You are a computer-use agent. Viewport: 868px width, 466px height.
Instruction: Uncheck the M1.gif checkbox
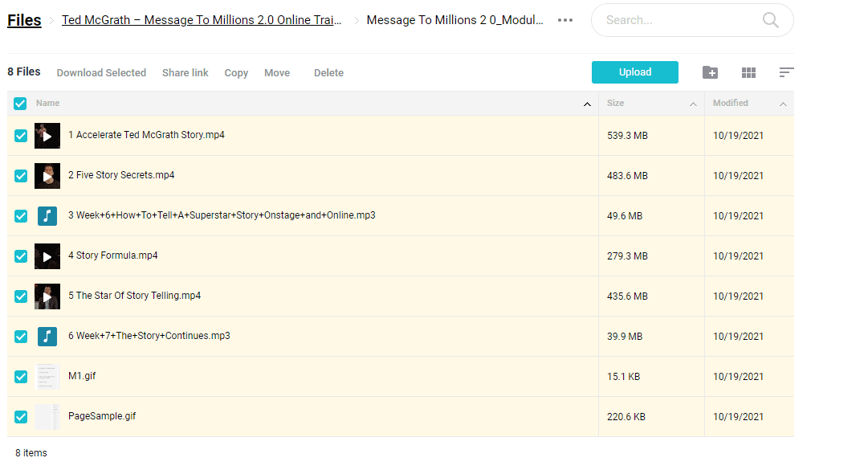(21, 377)
